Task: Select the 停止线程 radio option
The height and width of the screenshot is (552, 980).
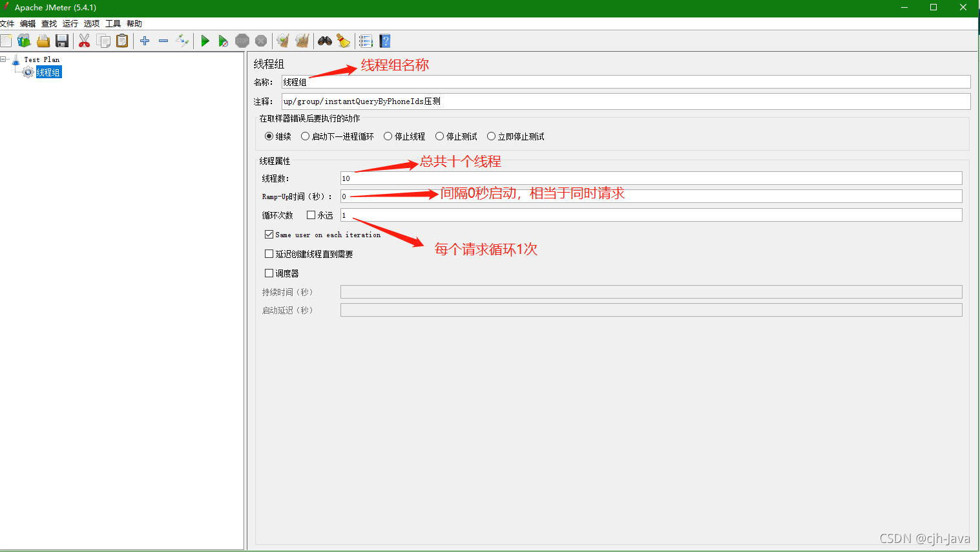Action: click(x=388, y=136)
